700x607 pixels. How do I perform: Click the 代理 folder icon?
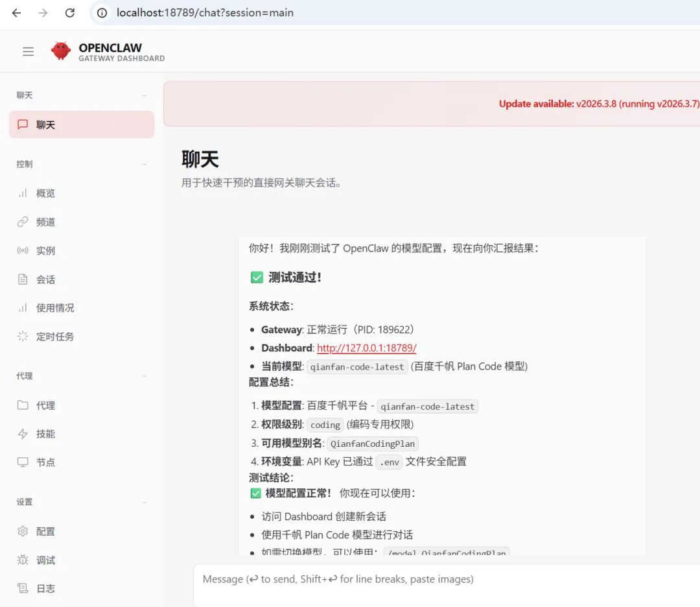click(23, 405)
